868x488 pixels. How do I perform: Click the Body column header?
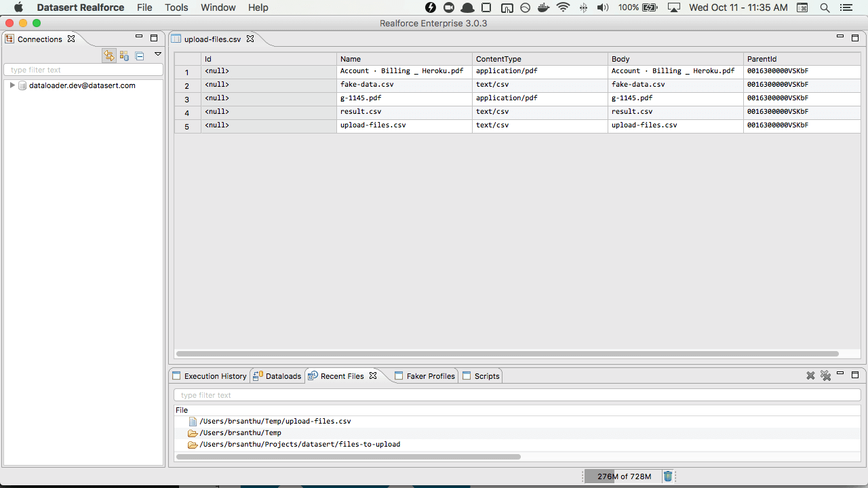coord(675,59)
